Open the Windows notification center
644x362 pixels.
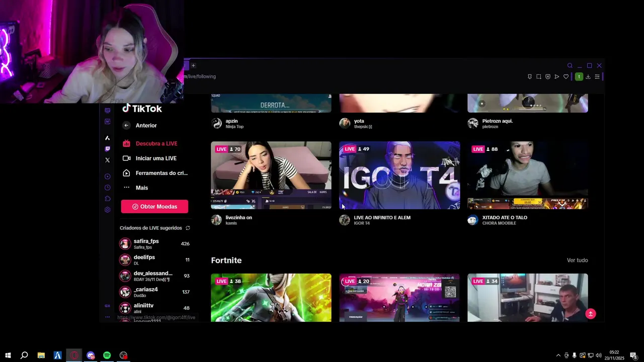pyautogui.click(x=633, y=355)
